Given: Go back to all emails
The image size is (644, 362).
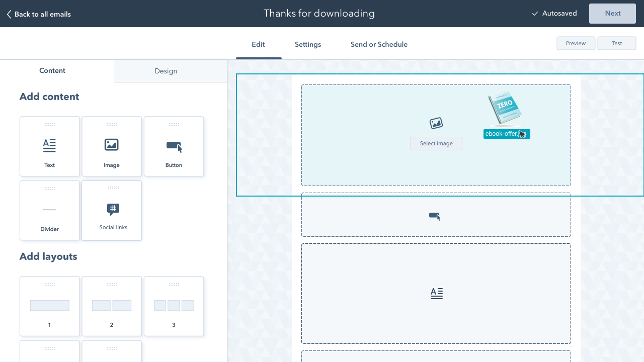Looking at the screenshot, I should point(39,14).
